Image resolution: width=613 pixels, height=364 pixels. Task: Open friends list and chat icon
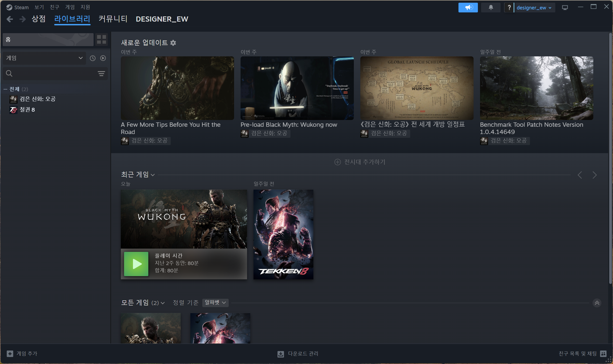tap(603, 353)
